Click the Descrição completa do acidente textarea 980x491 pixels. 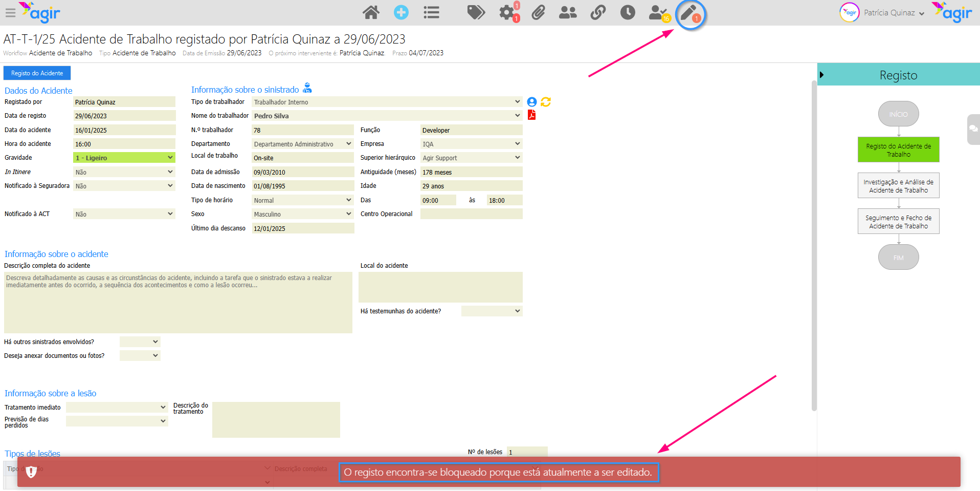click(x=178, y=302)
